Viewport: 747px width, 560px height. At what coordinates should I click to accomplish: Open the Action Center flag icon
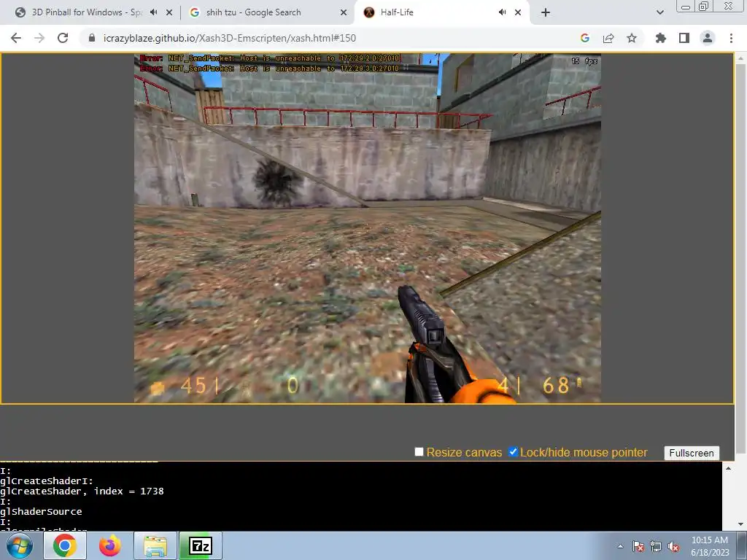[x=638, y=546]
